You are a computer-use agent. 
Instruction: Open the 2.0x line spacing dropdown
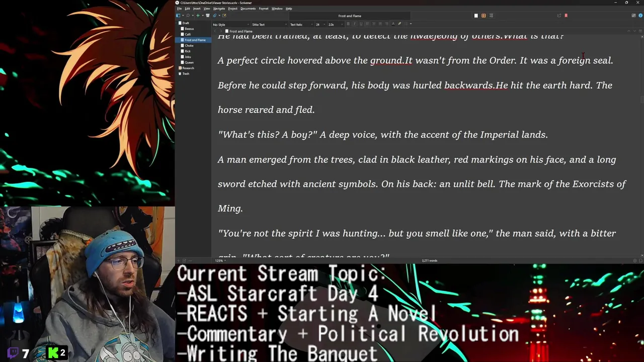[336, 25]
